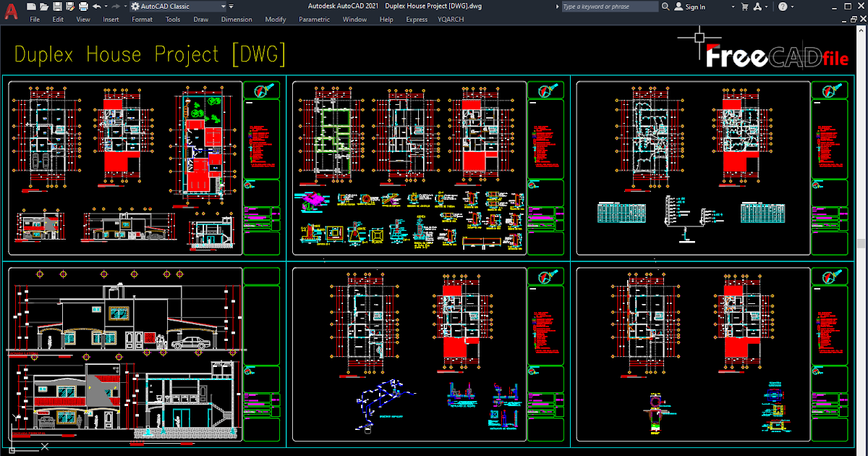The height and width of the screenshot is (456, 868).
Task: Open the Window menu
Action: point(354,20)
